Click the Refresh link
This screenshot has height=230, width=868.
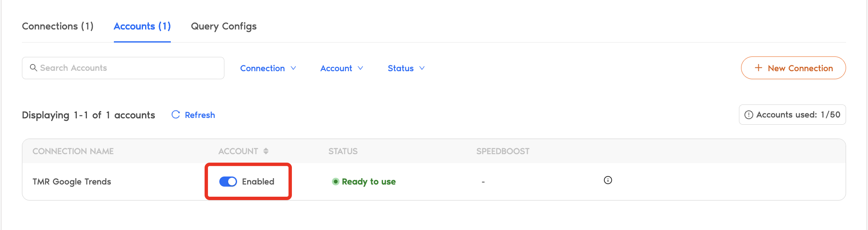point(199,115)
